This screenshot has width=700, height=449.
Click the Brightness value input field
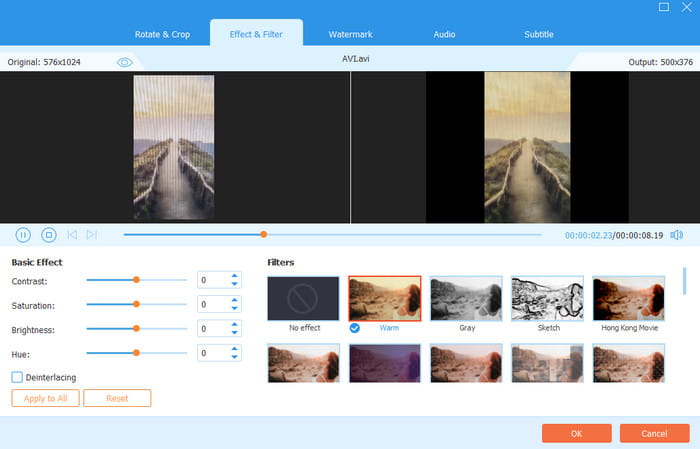(x=212, y=328)
